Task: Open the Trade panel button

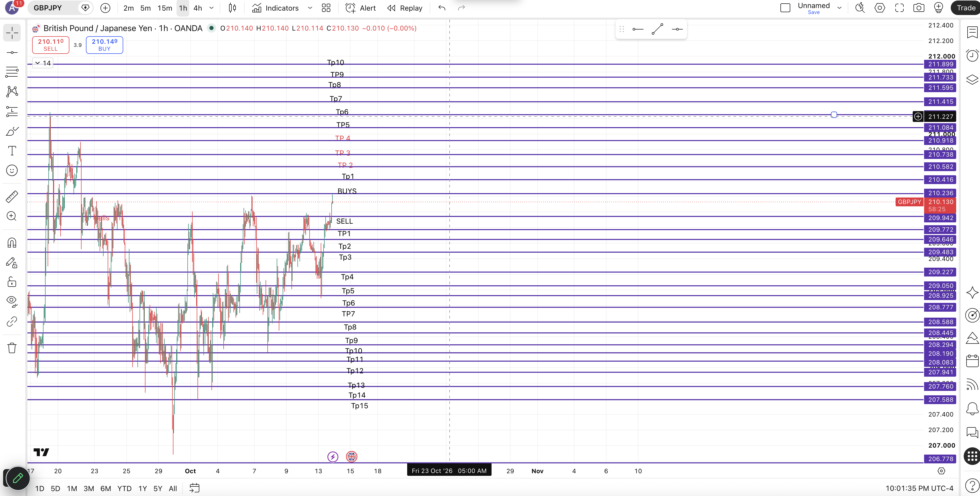Action: 966,8
